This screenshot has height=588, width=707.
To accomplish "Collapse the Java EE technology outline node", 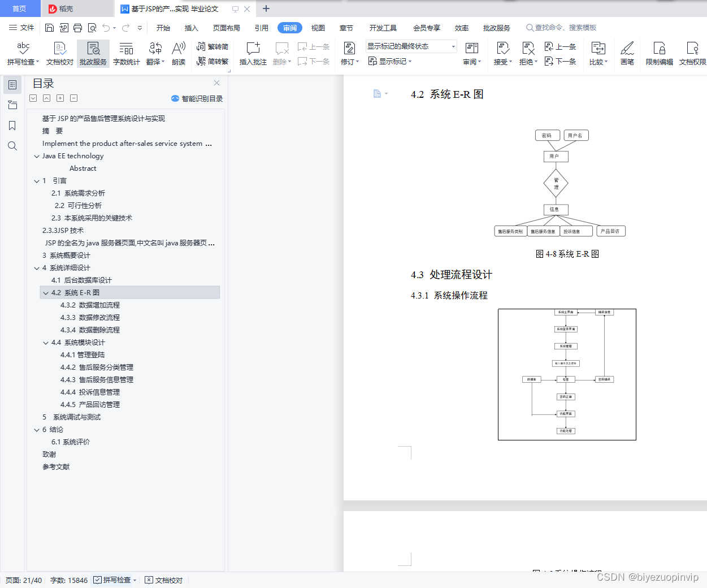I will pyautogui.click(x=37, y=157).
